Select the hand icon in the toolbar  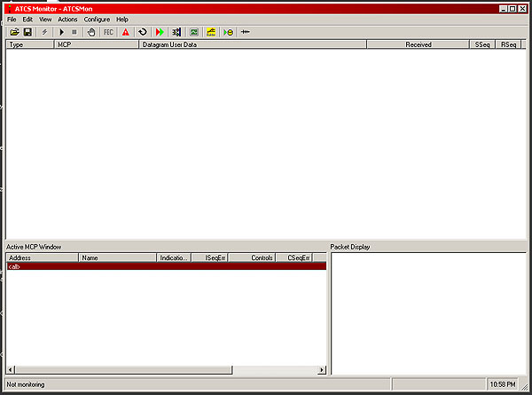click(x=91, y=32)
